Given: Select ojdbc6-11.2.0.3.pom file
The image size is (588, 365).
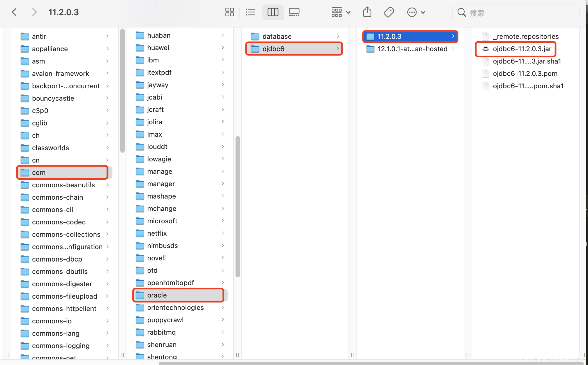Looking at the screenshot, I should point(524,73).
